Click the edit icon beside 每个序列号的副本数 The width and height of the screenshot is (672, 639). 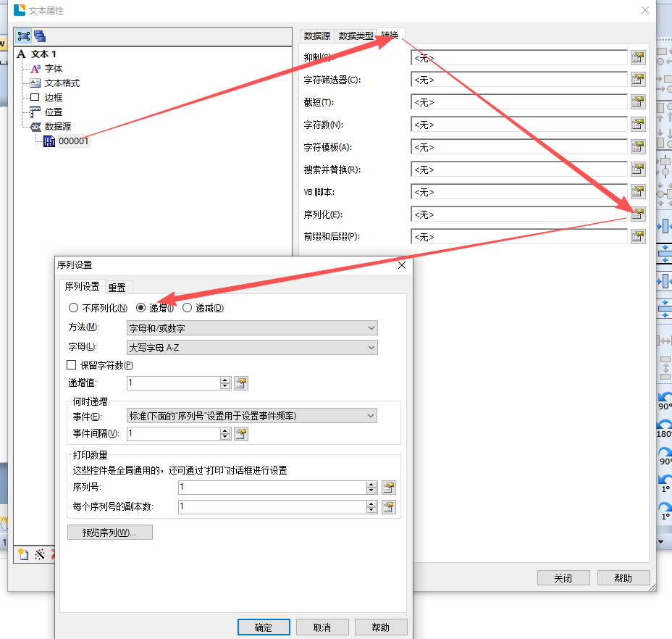tap(389, 507)
